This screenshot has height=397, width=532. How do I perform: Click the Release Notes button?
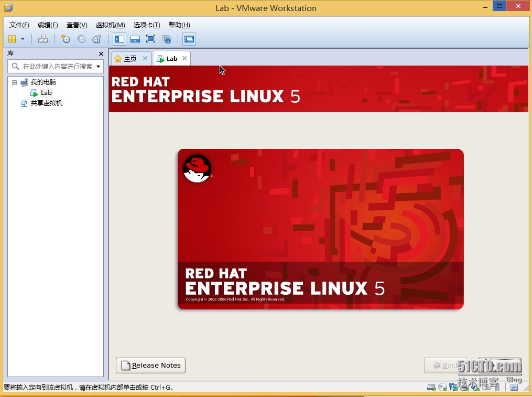pyautogui.click(x=150, y=366)
